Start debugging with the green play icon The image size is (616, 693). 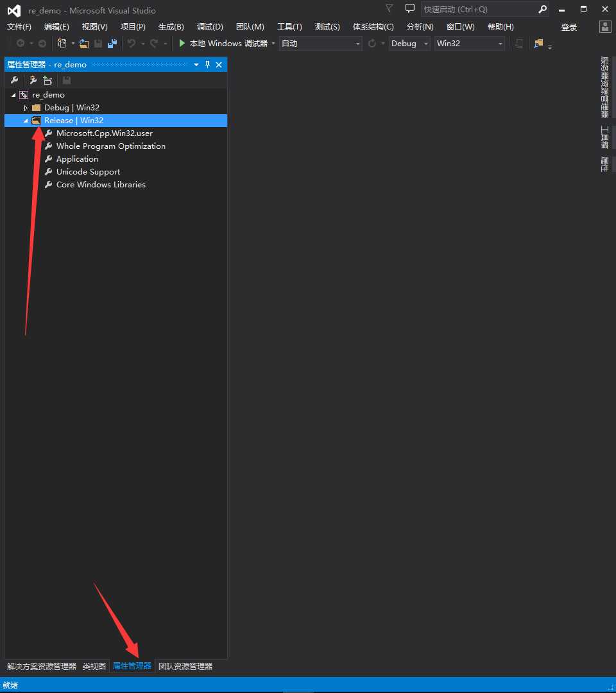[x=182, y=44]
